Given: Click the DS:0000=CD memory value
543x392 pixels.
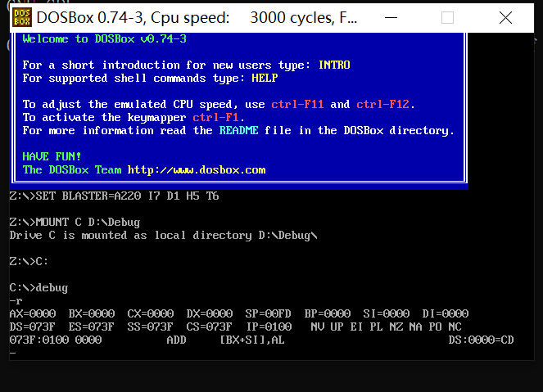Looking at the screenshot, I should [x=481, y=340].
